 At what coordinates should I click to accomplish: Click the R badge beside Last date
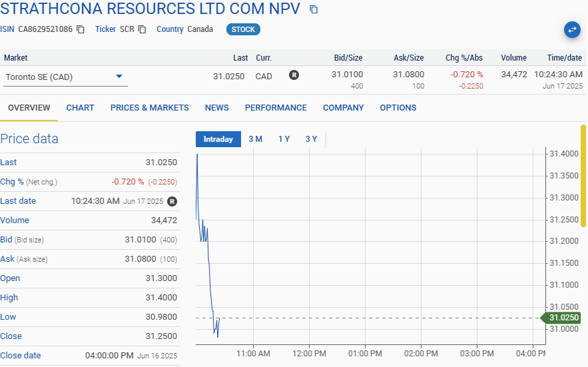coord(172,202)
